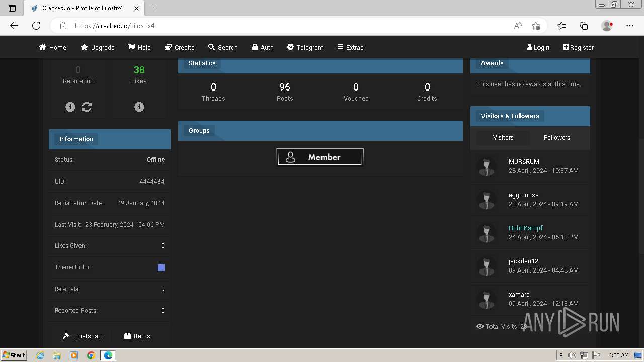The image size is (644, 362).
Task: Open visitor MUR6RUM's profile
Action: [x=524, y=162]
